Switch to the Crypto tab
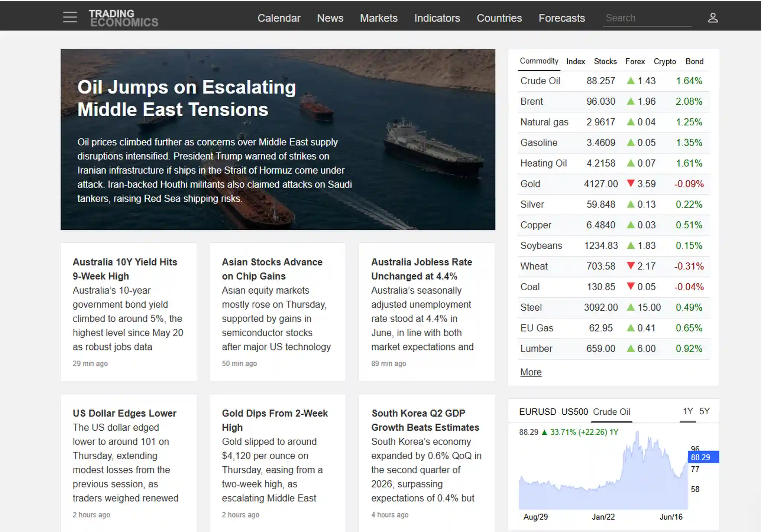The height and width of the screenshot is (532, 761). (665, 61)
